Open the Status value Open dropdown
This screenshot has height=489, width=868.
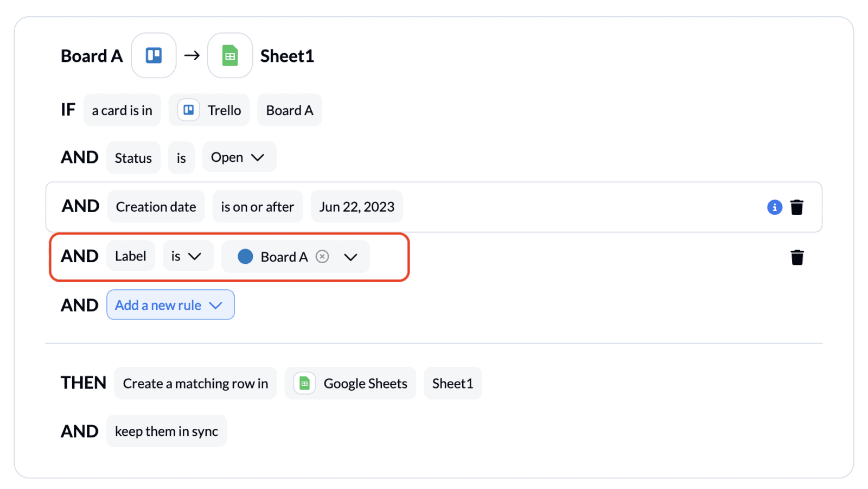point(239,157)
